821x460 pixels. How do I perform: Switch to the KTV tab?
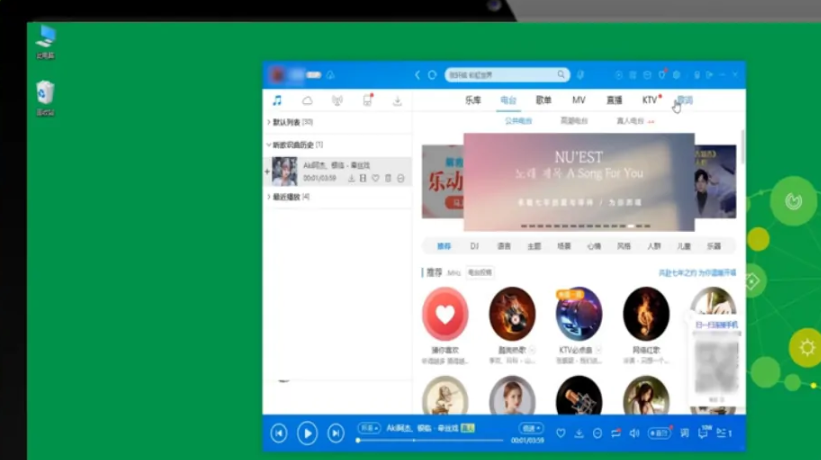pos(650,100)
